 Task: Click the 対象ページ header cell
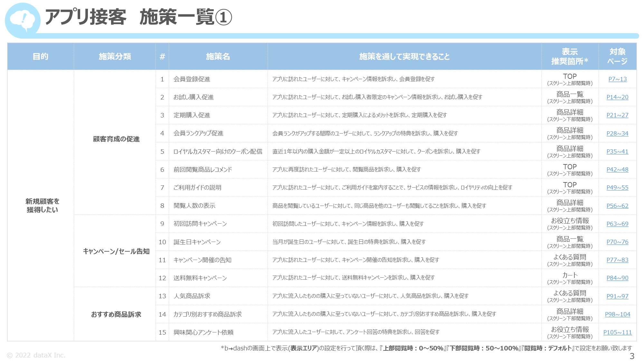click(617, 56)
